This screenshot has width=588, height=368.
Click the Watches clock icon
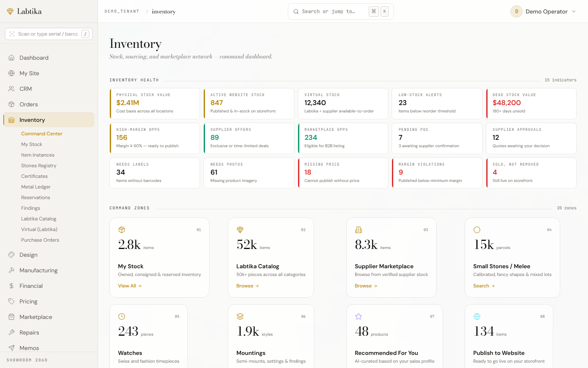click(x=122, y=316)
